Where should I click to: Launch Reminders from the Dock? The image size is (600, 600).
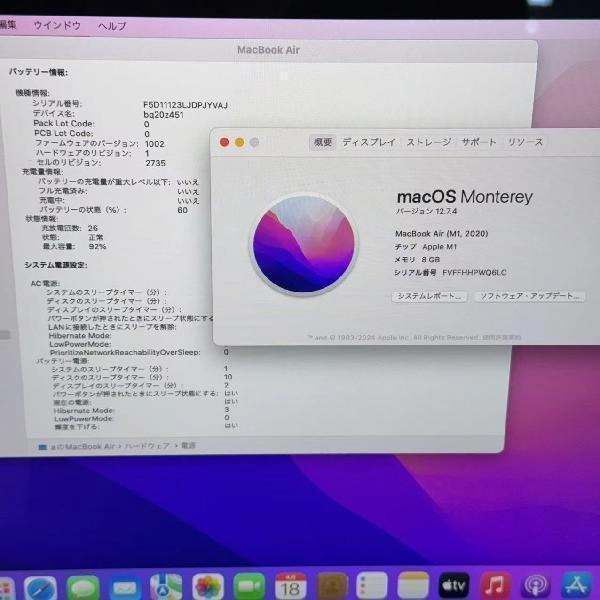[372, 586]
